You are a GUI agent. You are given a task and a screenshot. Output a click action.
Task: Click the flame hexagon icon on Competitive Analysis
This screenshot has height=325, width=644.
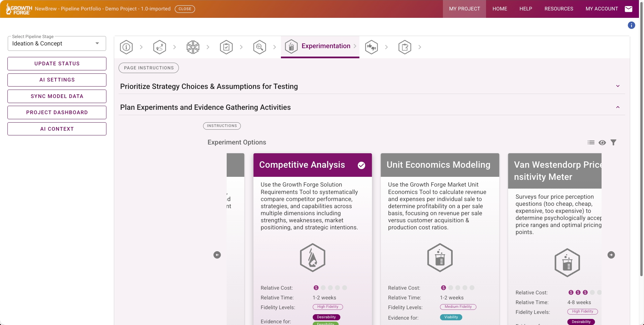[313, 258]
